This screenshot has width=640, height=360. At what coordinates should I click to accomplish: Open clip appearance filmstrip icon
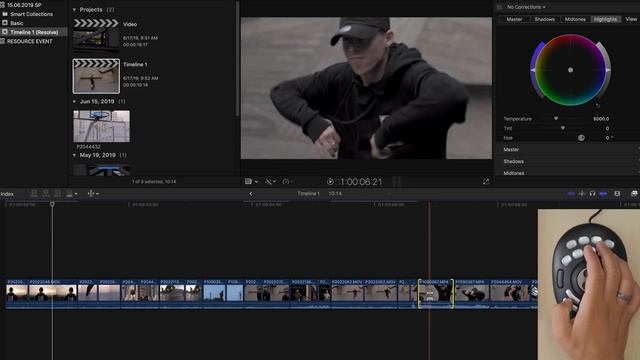pyautogui.click(x=617, y=193)
